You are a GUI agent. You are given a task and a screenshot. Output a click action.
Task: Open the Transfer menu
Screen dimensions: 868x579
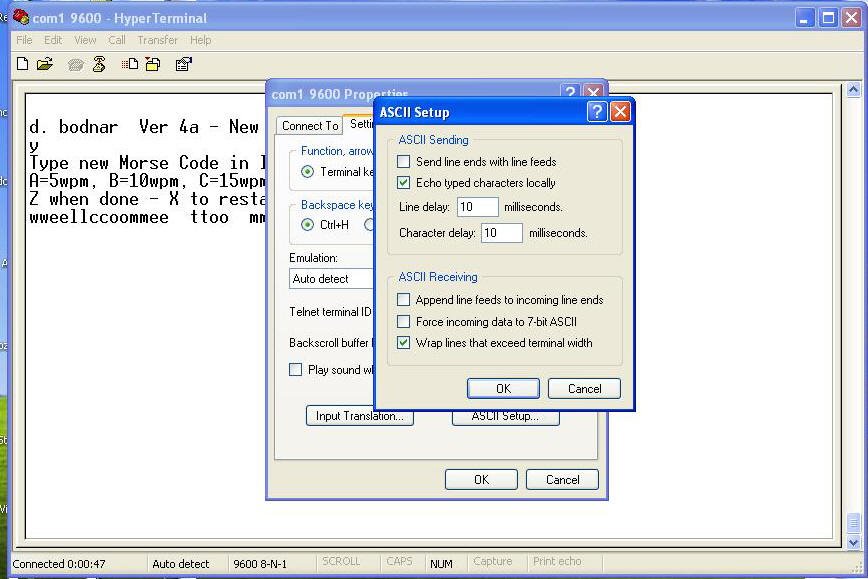(x=157, y=40)
